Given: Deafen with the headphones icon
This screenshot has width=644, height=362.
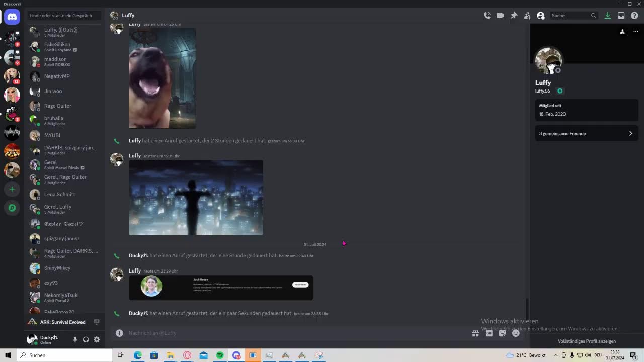Looking at the screenshot, I should (x=86, y=339).
